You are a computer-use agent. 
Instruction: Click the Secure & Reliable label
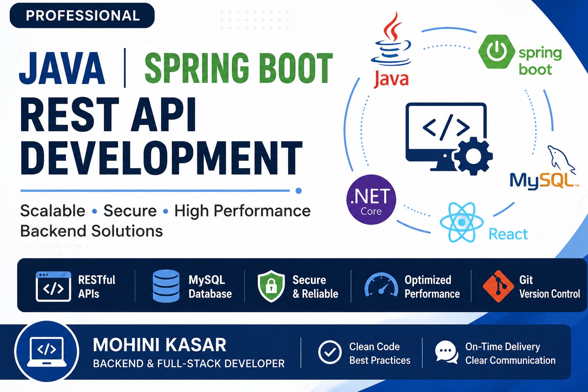[315, 287]
